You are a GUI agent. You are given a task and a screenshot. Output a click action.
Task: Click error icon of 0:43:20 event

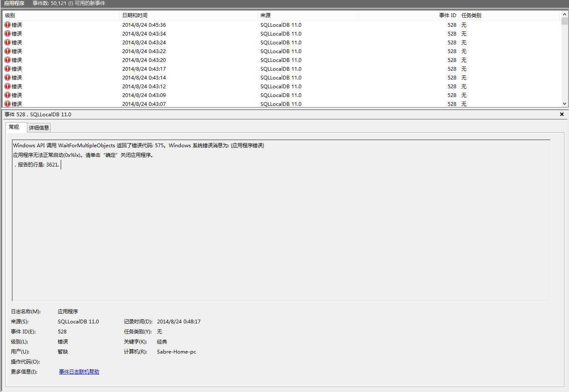coord(7,60)
